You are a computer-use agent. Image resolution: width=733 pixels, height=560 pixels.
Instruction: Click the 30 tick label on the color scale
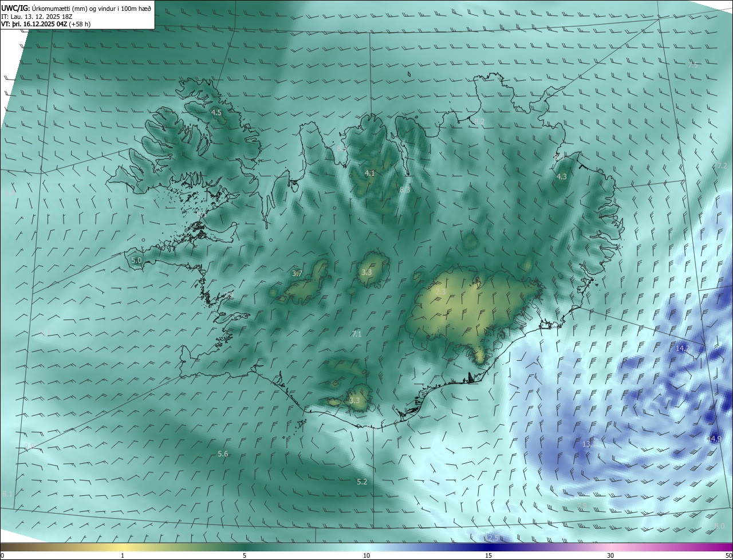coord(610,555)
